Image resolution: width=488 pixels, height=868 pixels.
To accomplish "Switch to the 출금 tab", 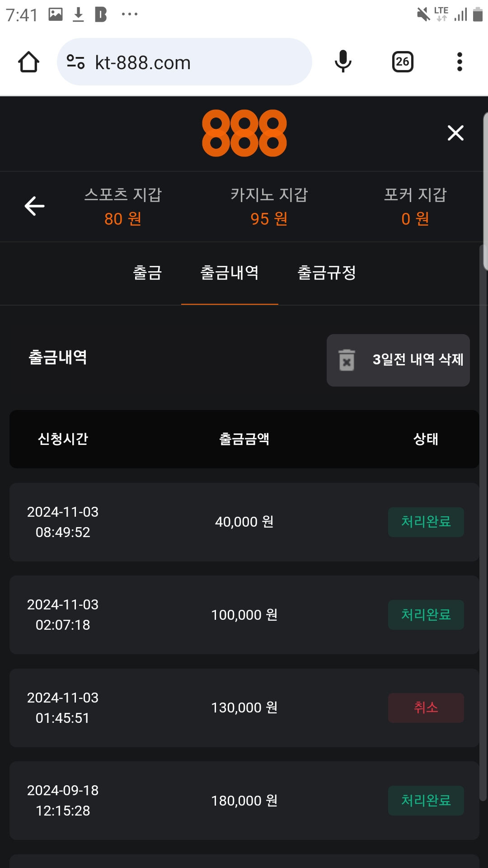I will (x=147, y=273).
